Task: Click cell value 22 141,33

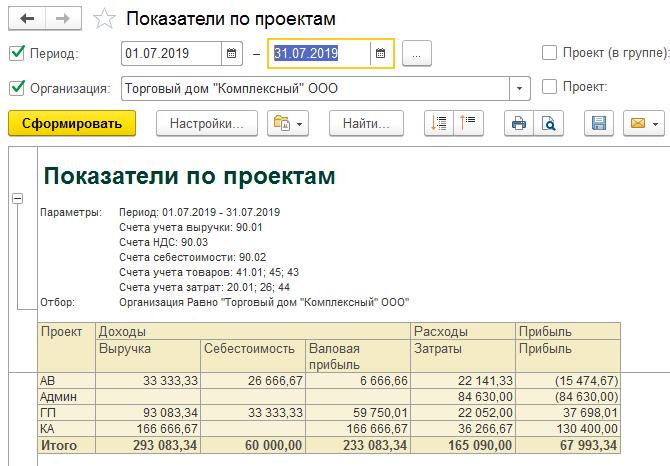Action: pyautogui.click(x=463, y=381)
